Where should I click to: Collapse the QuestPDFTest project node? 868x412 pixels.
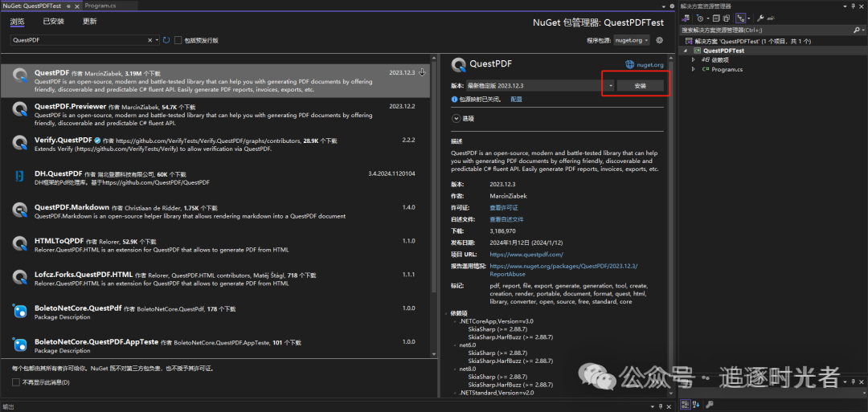point(686,51)
